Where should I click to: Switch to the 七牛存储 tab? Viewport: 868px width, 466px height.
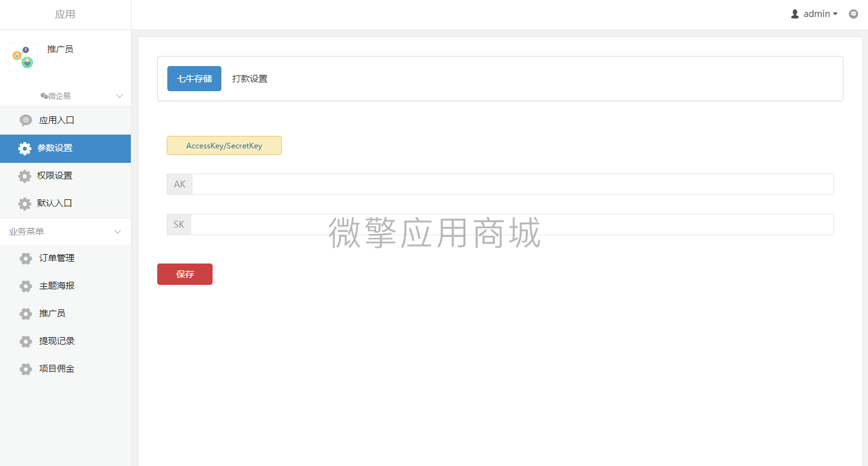coord(194,79)
